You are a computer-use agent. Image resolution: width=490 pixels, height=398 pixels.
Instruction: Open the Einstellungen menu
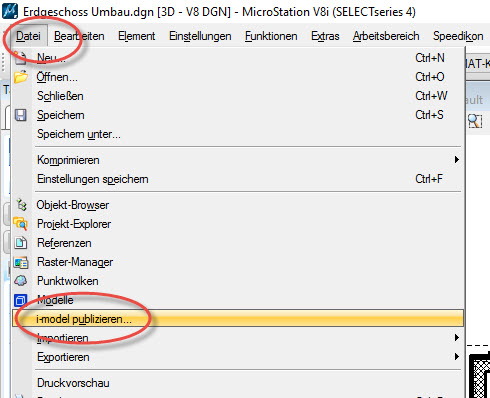pyautogui.click(x=200, y=36)
